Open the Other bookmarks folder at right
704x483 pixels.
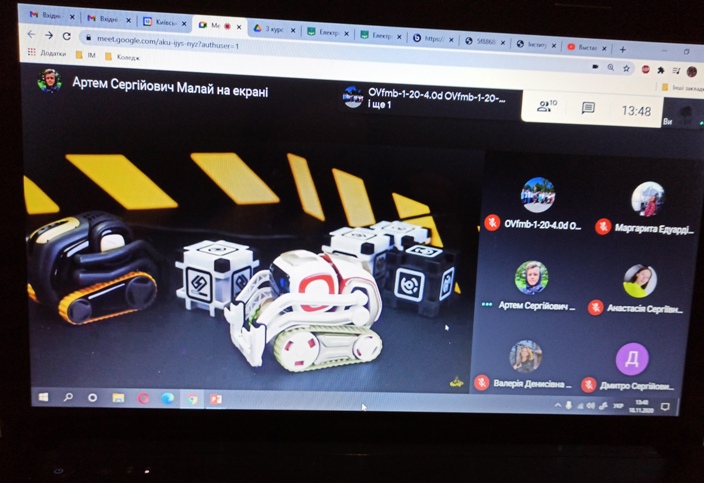[x=682, y=88]
